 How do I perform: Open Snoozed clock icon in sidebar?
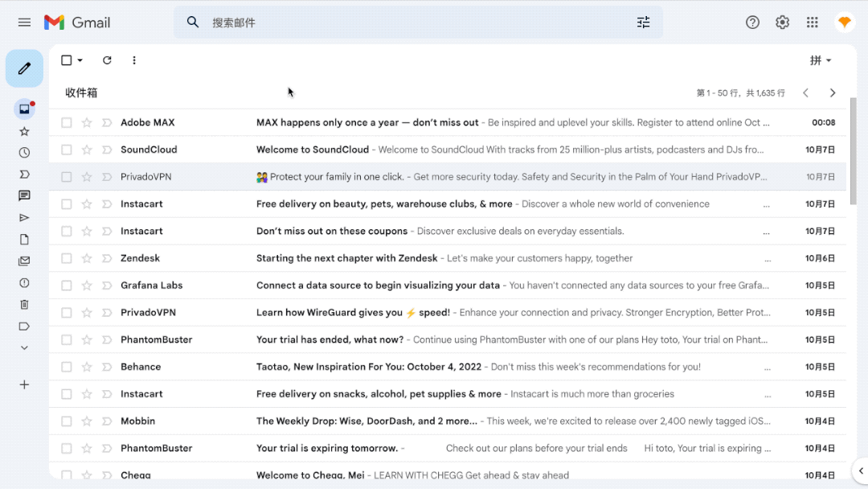(x=24, y=153)
